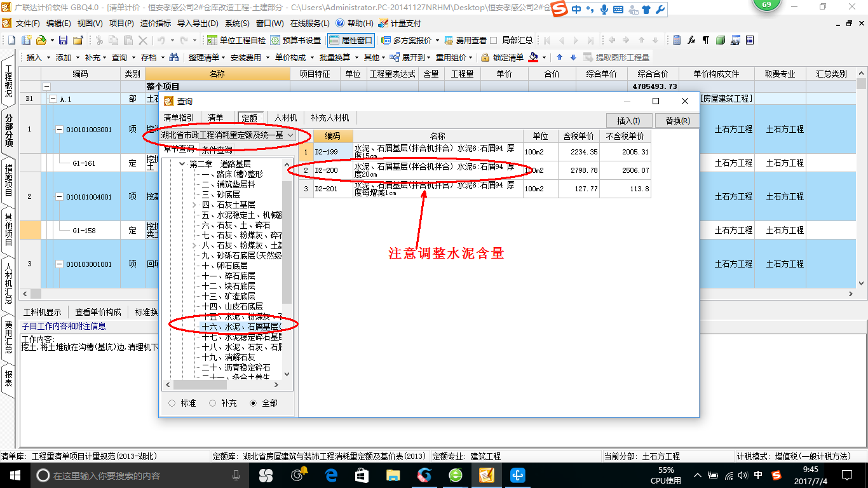Open the 项目(P) menu
Viewport: 868px width, 488px height.
click(121, 23)
